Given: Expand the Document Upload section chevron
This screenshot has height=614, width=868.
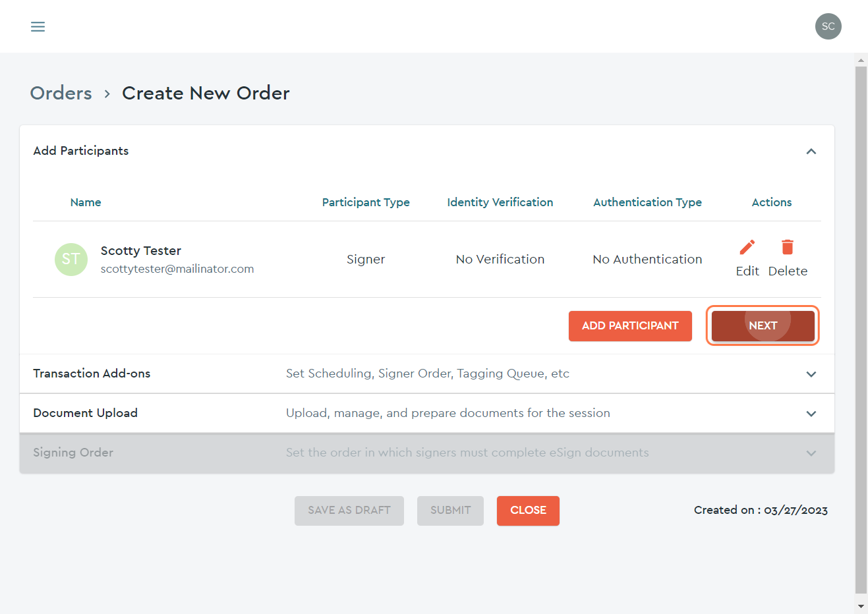Looking at the screenshot, I should pyautogui.click(x=811, y=414).
